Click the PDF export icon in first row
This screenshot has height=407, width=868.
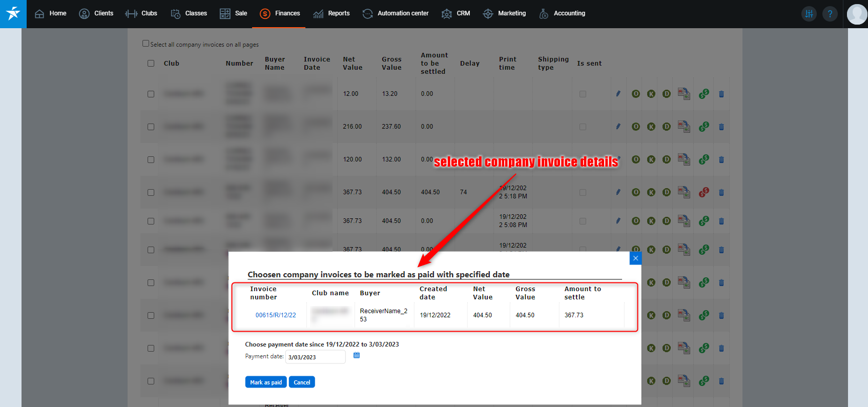[684, 94]
